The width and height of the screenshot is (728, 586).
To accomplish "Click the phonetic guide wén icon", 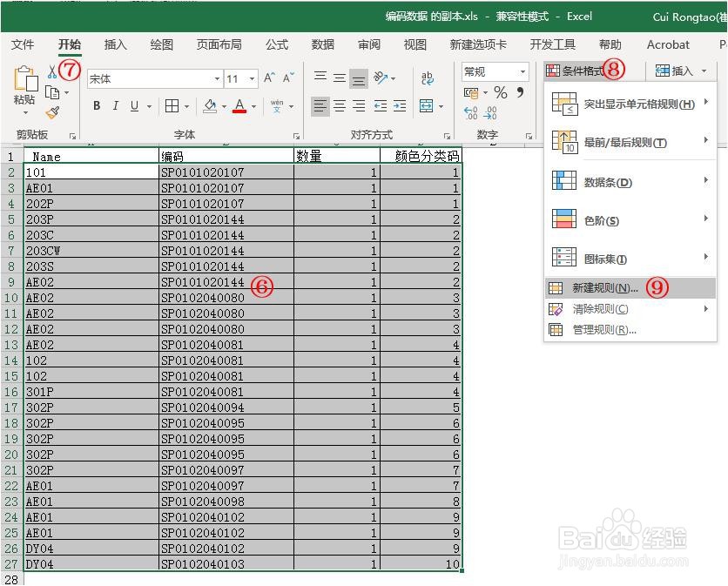I will tap(277, 106).
